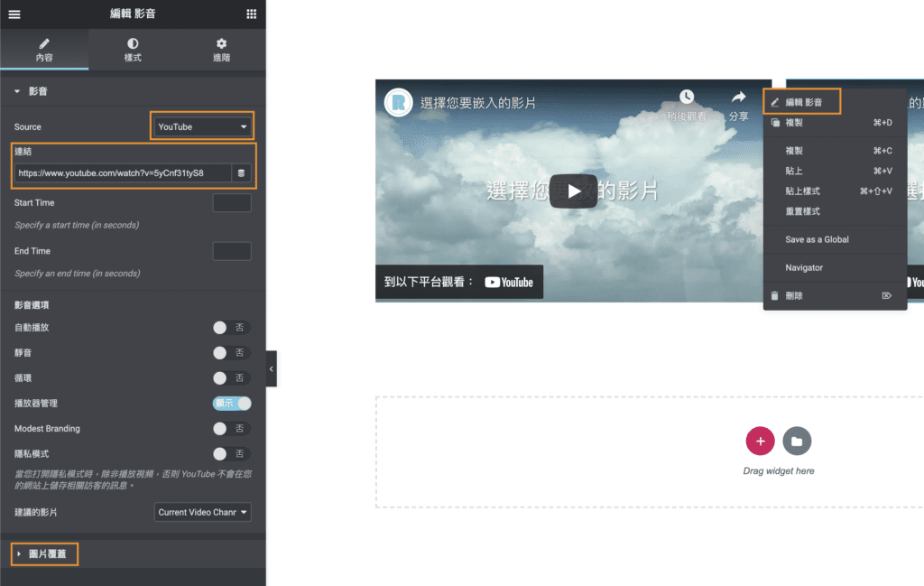Open the template library folder icon
This screenshot has height=586, width=924.
pos(796,441)
